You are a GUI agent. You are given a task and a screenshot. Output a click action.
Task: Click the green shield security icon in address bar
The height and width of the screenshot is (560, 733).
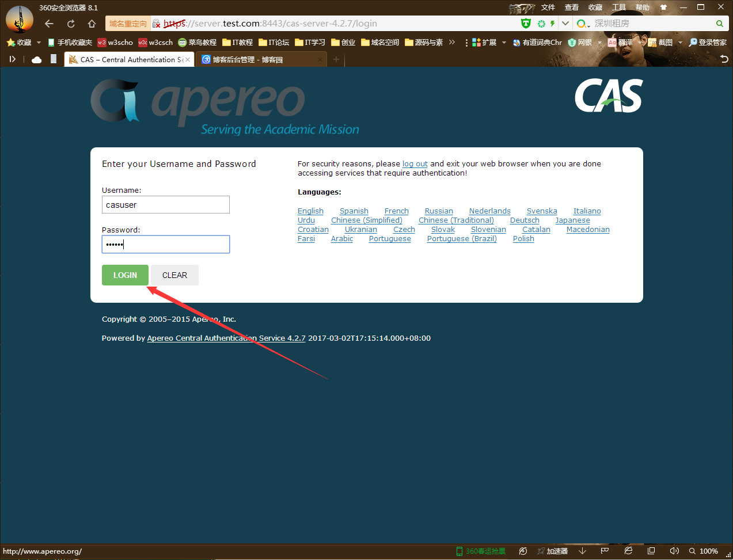(526, 24)
